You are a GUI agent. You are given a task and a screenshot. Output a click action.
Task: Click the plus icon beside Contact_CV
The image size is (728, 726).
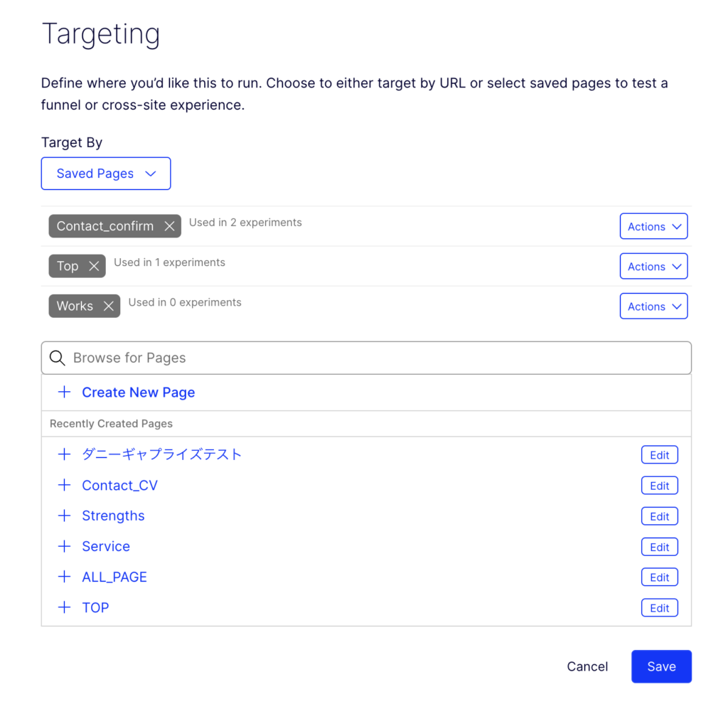coord(64,485)
